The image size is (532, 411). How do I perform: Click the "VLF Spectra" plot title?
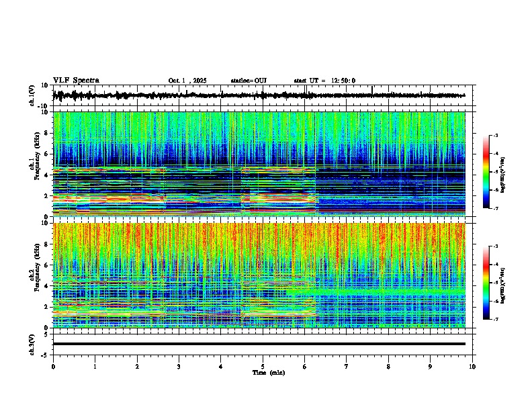tap(76, 81)
